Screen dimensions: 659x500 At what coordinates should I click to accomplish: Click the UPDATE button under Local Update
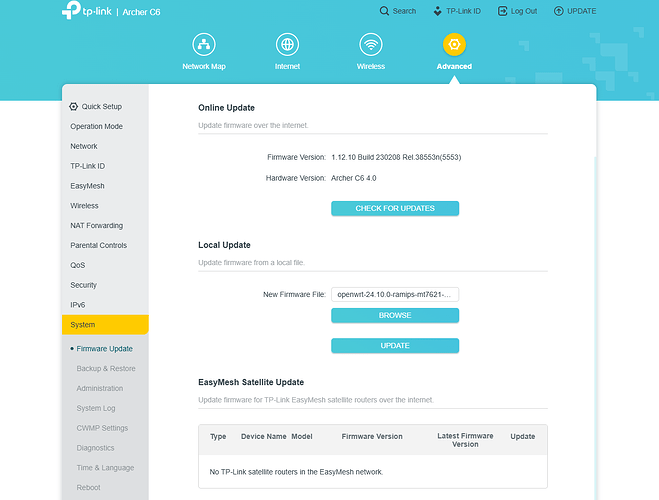(395, 346)
